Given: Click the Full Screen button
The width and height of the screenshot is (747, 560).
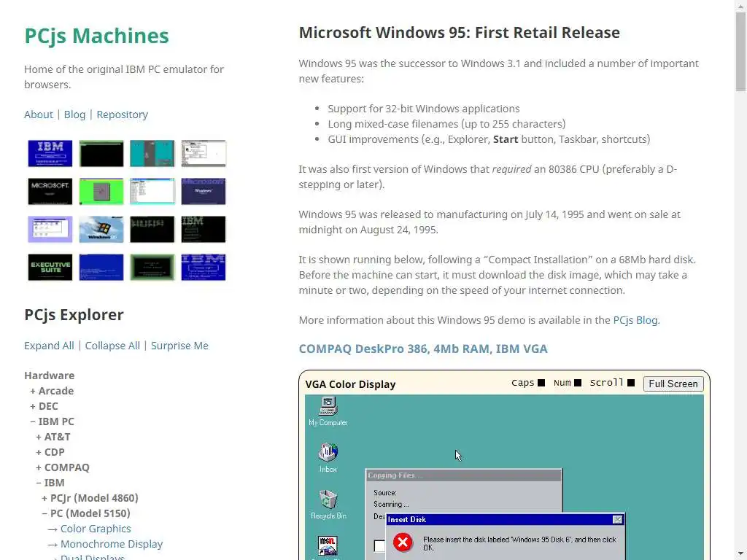Looking at the screenshot, I should (x=673, y=384).
